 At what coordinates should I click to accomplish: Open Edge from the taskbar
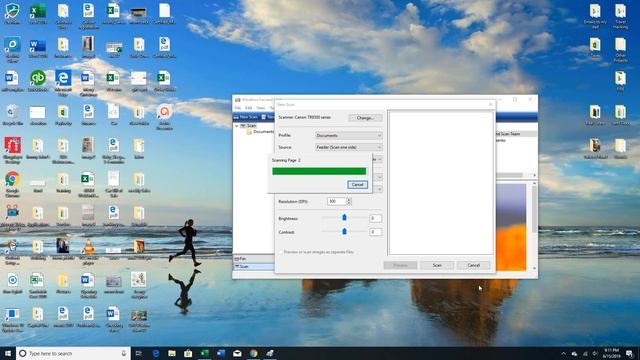coord(156,353)
